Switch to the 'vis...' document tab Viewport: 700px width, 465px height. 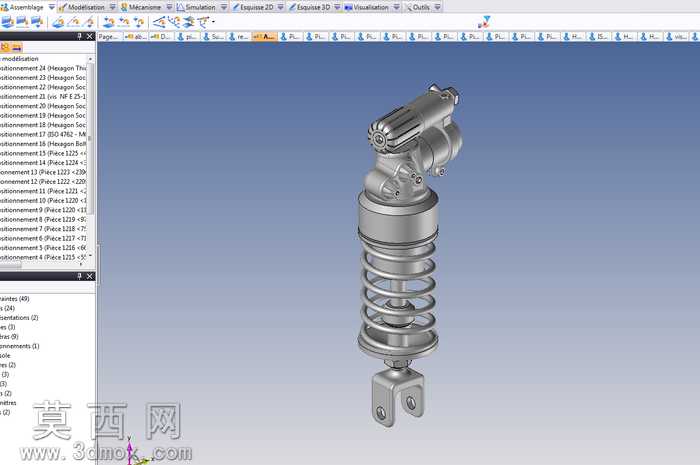click(677, 37)
